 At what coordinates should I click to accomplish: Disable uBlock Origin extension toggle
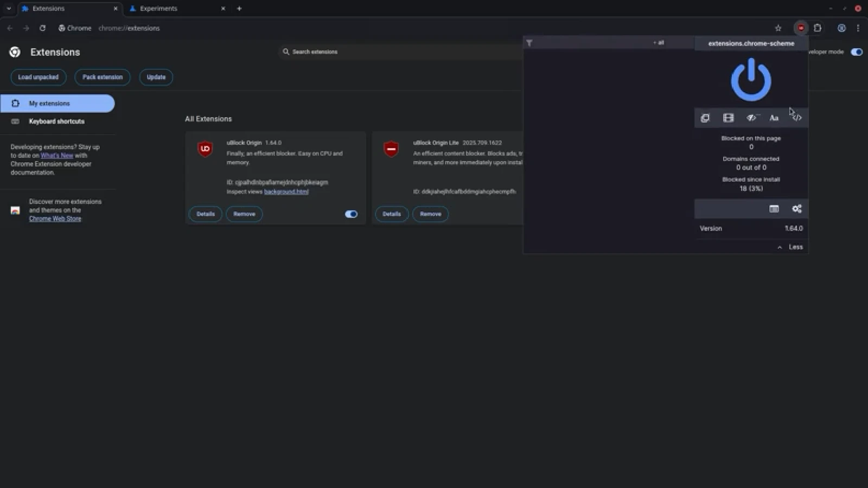(351, 214)
